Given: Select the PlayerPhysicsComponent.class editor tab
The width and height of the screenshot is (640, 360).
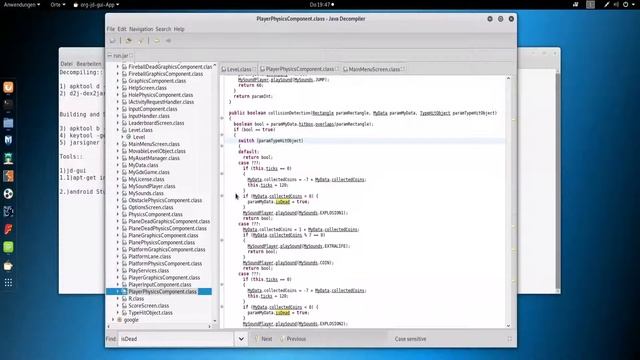Looking at the screenshot, I should (300, 69).
